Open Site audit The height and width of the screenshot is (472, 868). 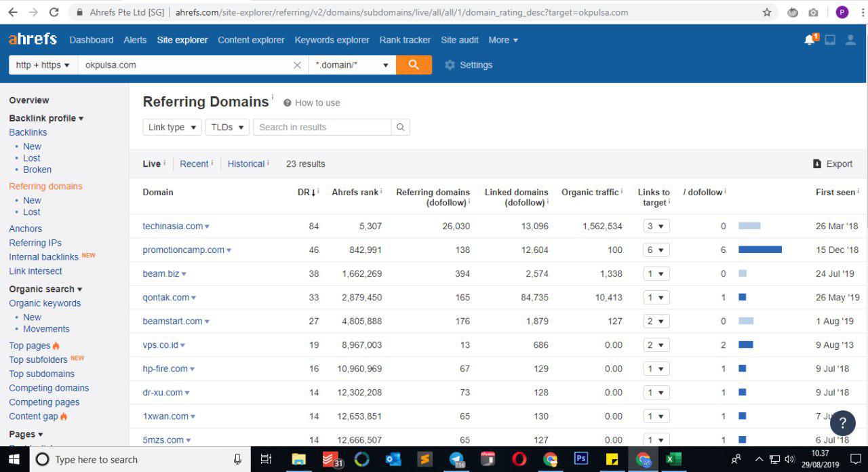[x=460, y=40]
